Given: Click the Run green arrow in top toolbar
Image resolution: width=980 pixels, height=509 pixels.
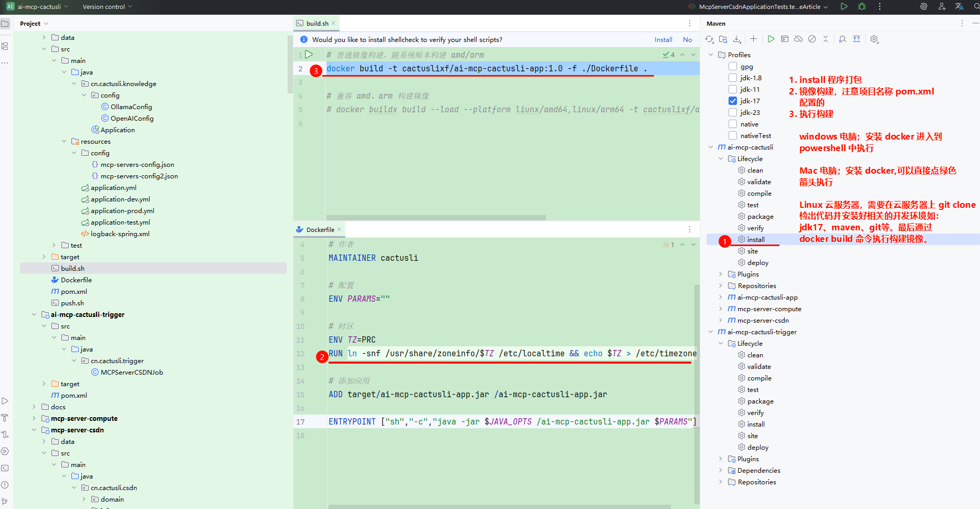Looking at the screenshot, I should pos(844,7).
